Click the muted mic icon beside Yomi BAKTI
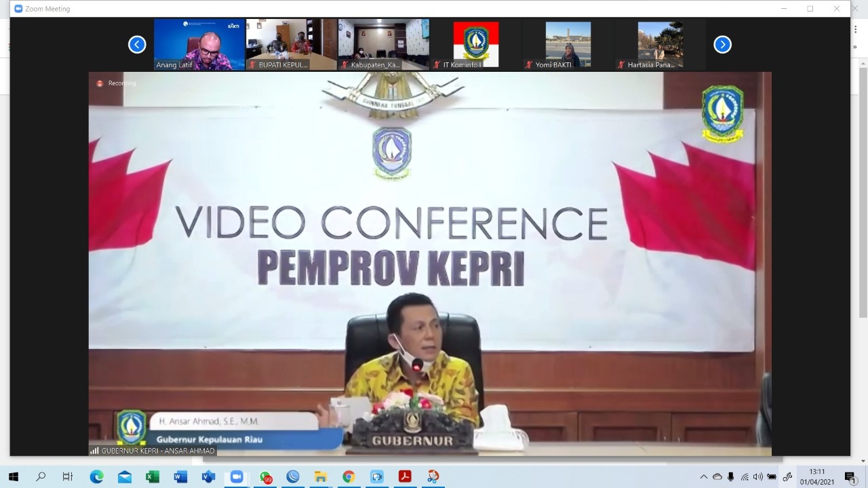This screenshot has height=488, width=868. [530, 63]
